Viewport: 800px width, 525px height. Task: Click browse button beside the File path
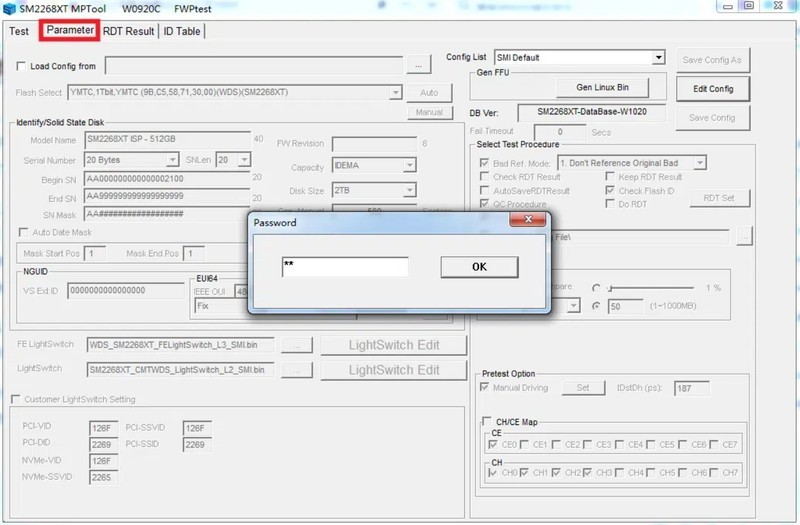coord(744,237)
